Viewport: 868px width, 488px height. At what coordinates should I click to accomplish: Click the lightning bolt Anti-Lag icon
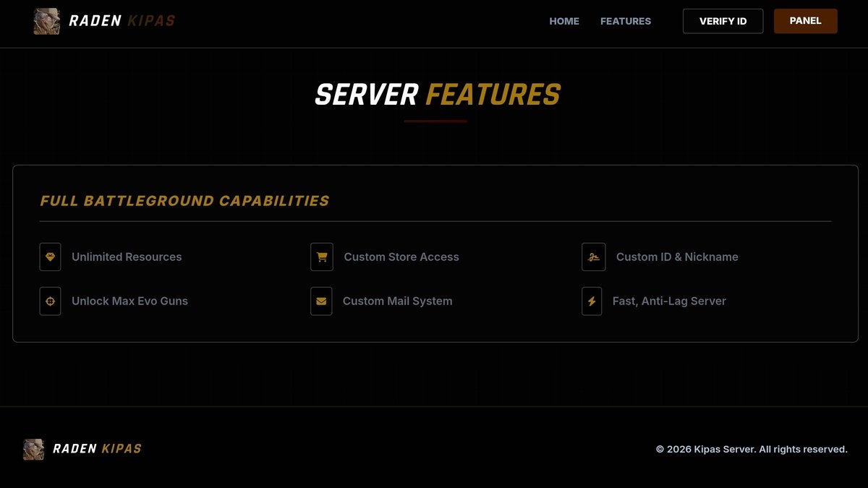(592, 301)
